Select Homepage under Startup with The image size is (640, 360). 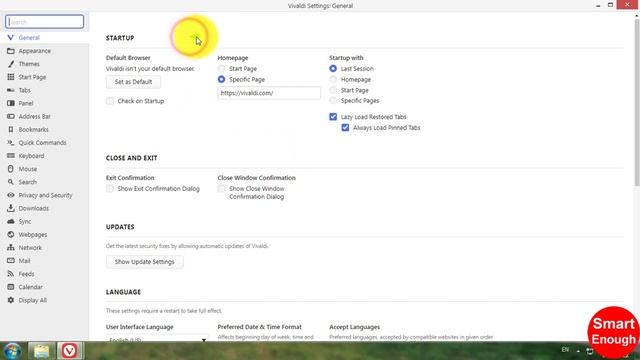(x=333, y=79)
